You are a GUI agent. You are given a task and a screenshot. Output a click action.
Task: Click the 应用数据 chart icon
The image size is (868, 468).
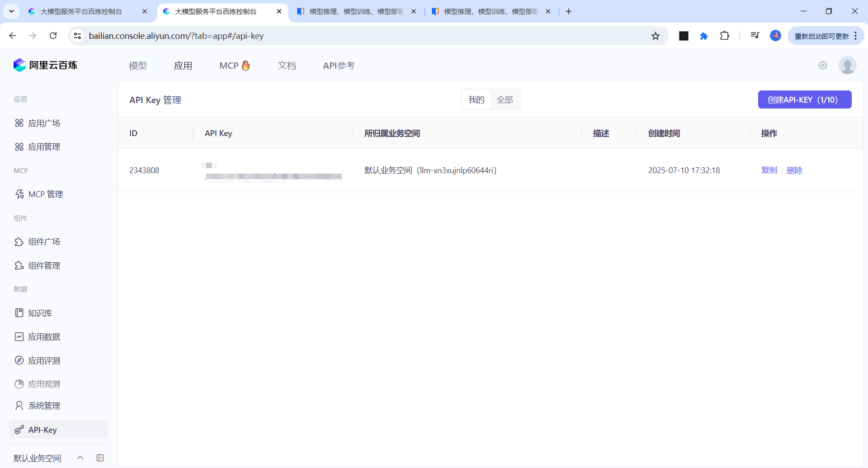pos(19,337)
